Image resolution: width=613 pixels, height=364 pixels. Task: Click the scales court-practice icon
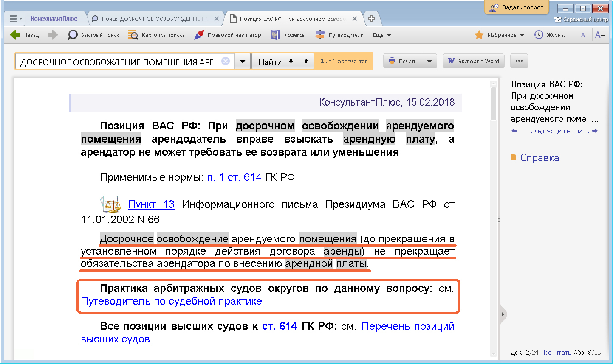111,204
